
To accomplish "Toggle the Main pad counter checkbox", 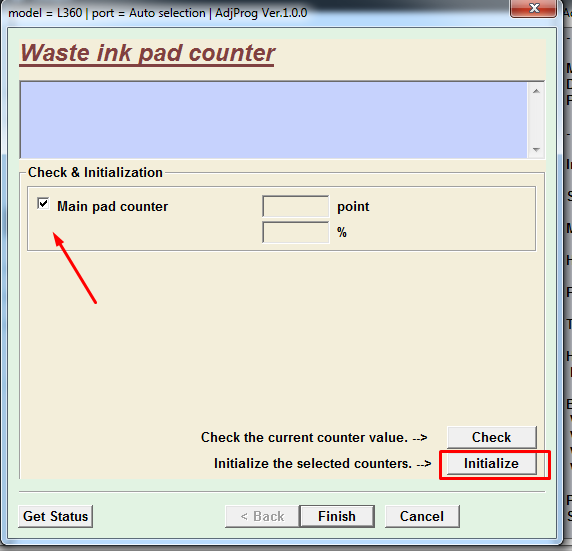I will click(43, 204).
